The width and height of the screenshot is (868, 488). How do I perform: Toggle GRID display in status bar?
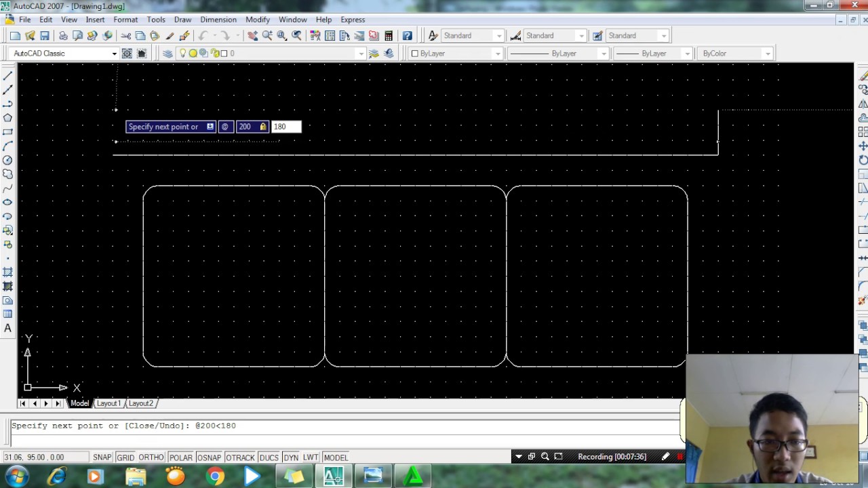(x=125, y=457)
